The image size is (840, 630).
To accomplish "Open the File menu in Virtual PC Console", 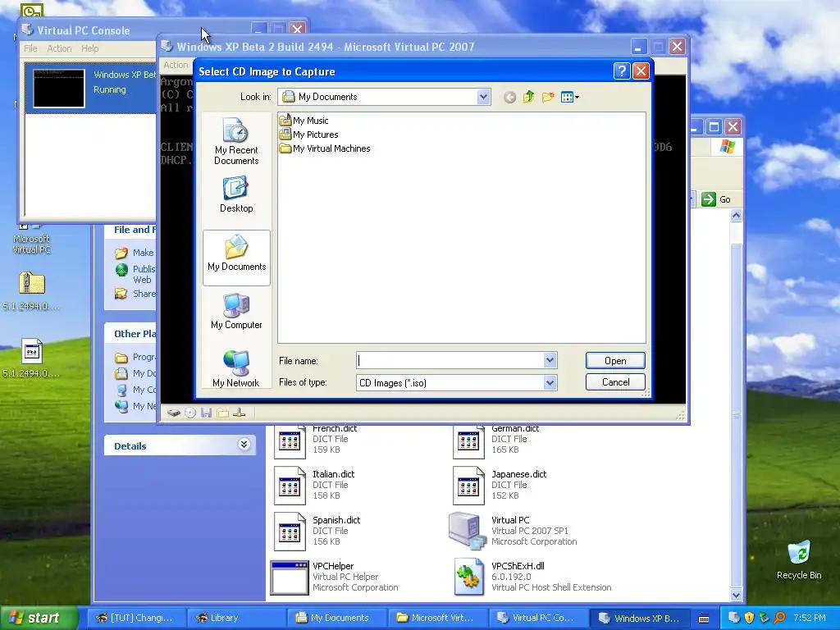I will click(x=30, y=48).
